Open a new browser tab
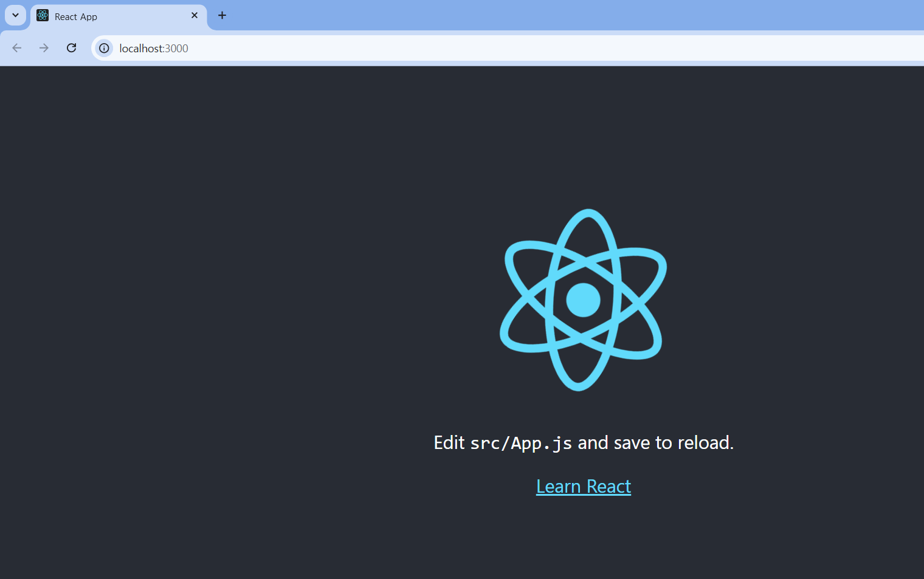The width and height of the screenshot is (924, 579). pos(222,16)
